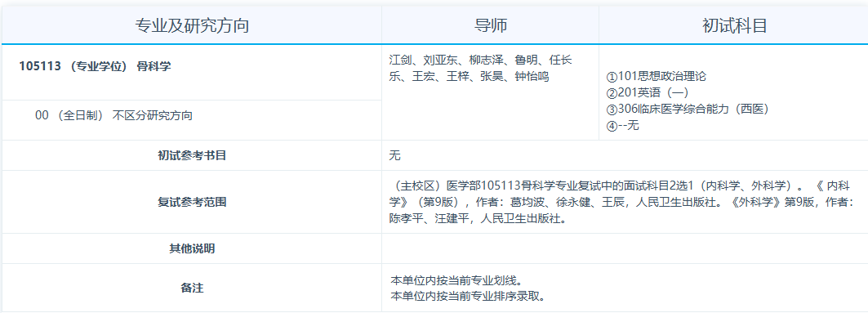Click 本单位内按当前专业排序录取 note line

[x=468, y=296]
